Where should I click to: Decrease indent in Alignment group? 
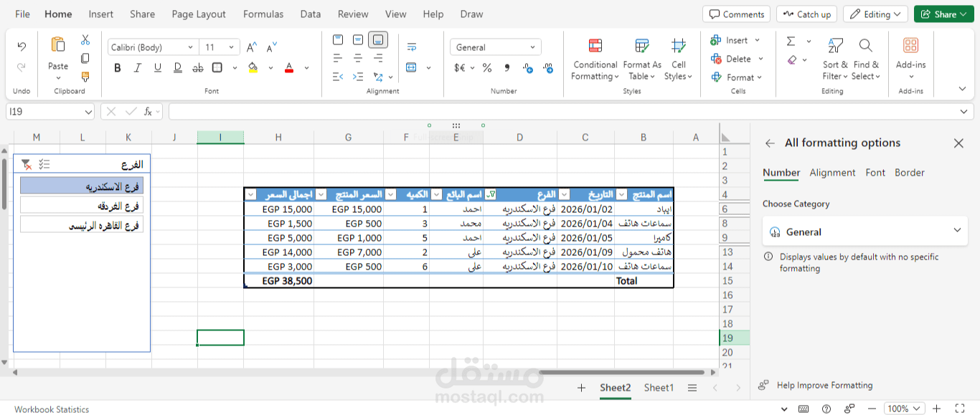click(x=338, y=77)
